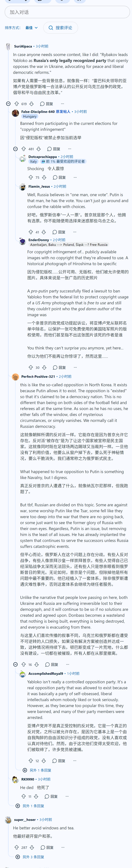132x868 pixels.
Task: Open the SuriAlpaca user profile link
Action: (23, 46)
